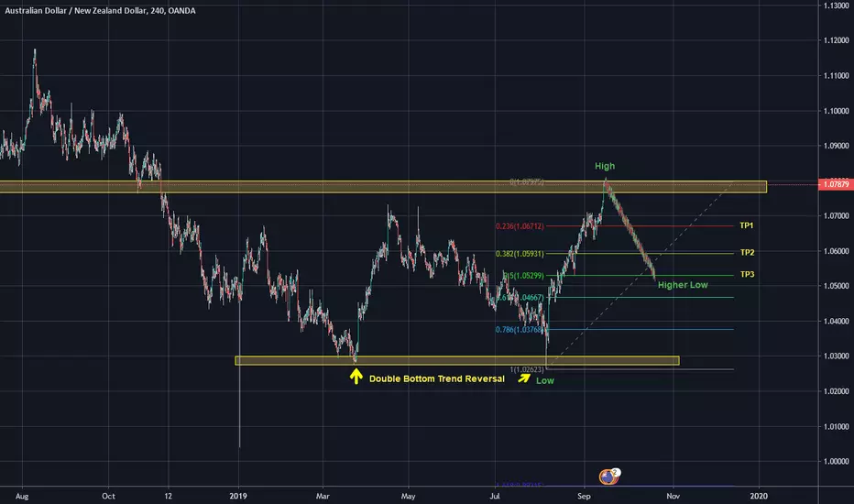Click the 1.02000 price axis label
Image resolution: width=854 pixels, height=504 pixels.
836,391
